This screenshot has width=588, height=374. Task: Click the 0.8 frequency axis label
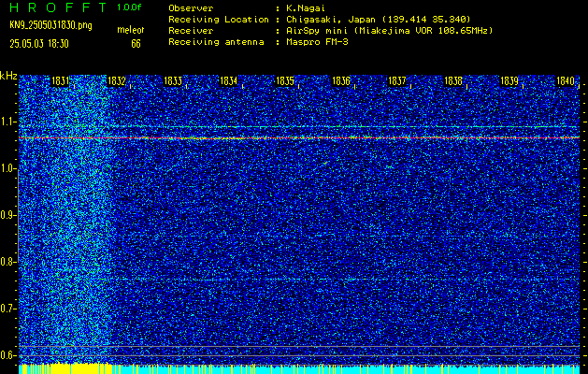click(7, 262)
